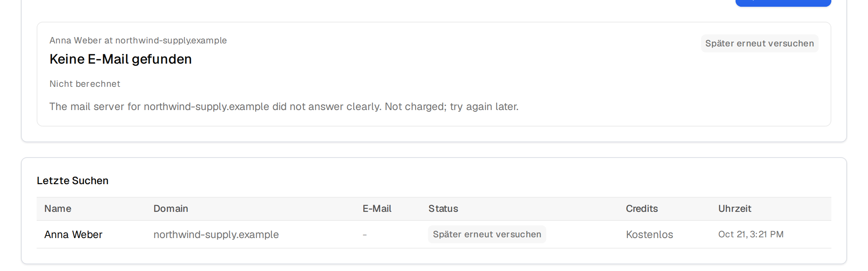Click the 'Letzte Suchen' section heading
The width and height of the screenshot is (868, 271).
tap(73, 181)
